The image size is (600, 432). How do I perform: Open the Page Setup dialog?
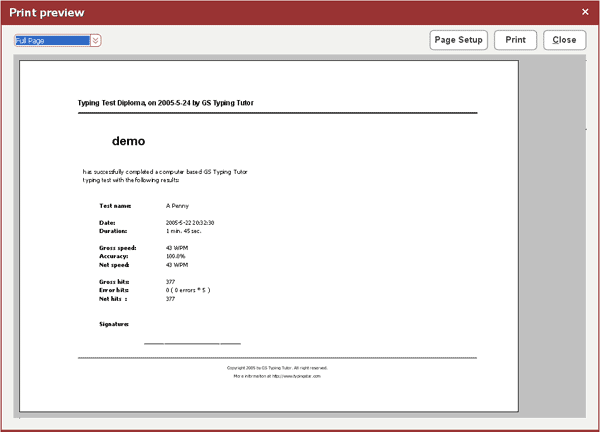tap(458, 40)
